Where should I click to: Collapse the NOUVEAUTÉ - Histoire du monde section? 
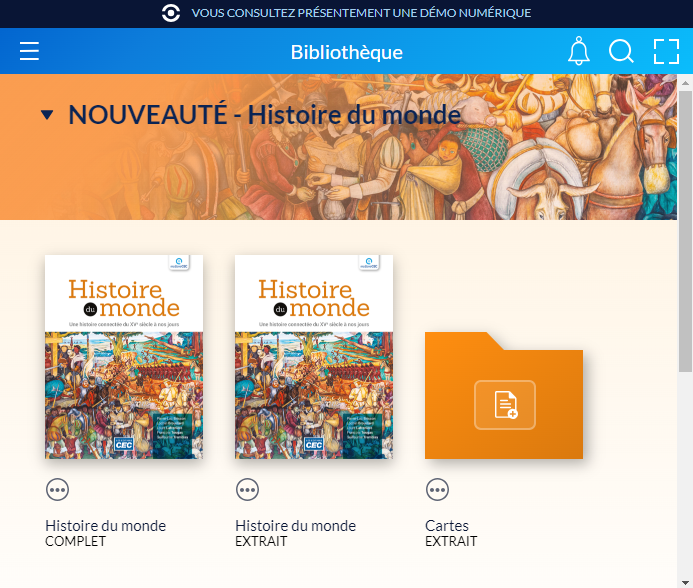[47, 115]
